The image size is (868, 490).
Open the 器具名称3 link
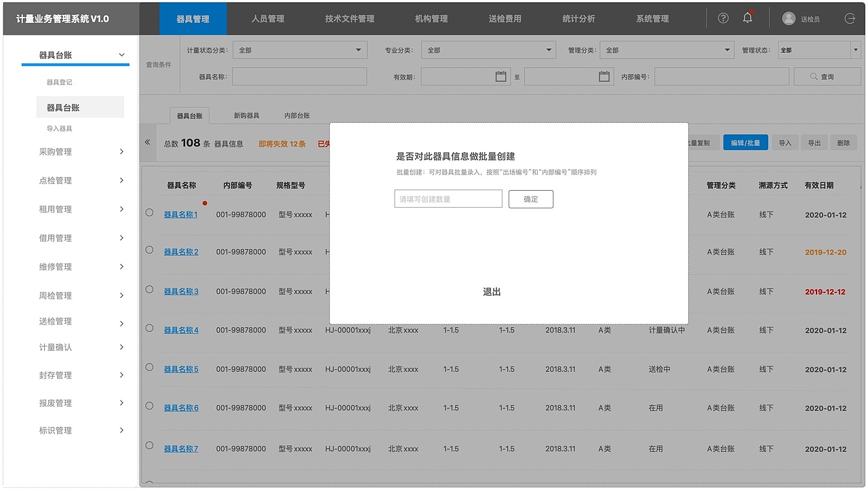(181, 291)
